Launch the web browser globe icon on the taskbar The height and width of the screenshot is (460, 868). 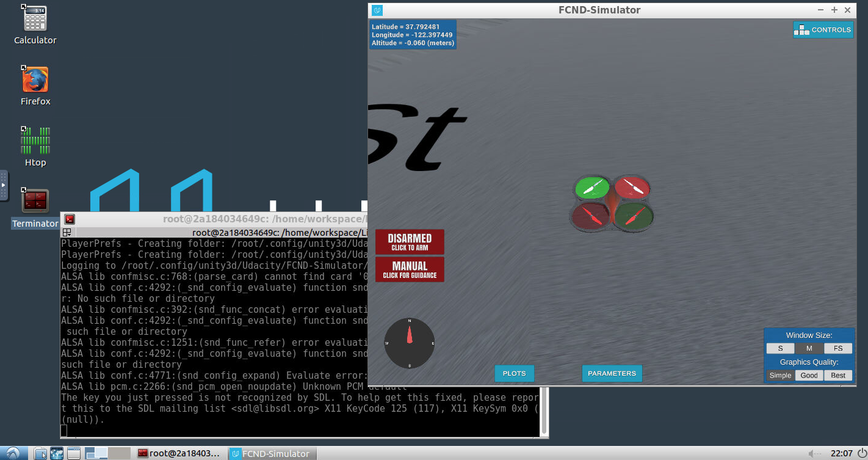(57, 453)
